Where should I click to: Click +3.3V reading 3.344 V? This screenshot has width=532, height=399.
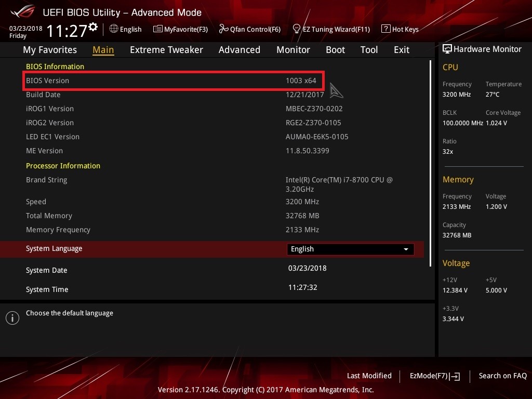coord(453,318)
